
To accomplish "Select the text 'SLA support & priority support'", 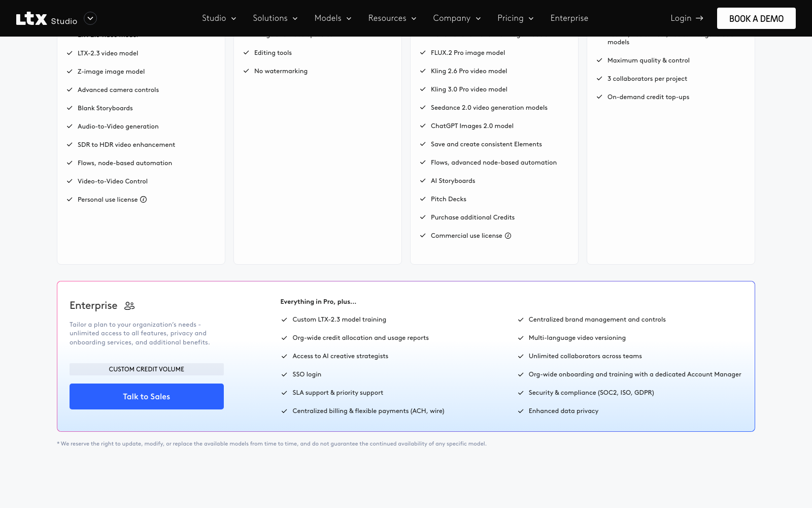I will point(338,393).
